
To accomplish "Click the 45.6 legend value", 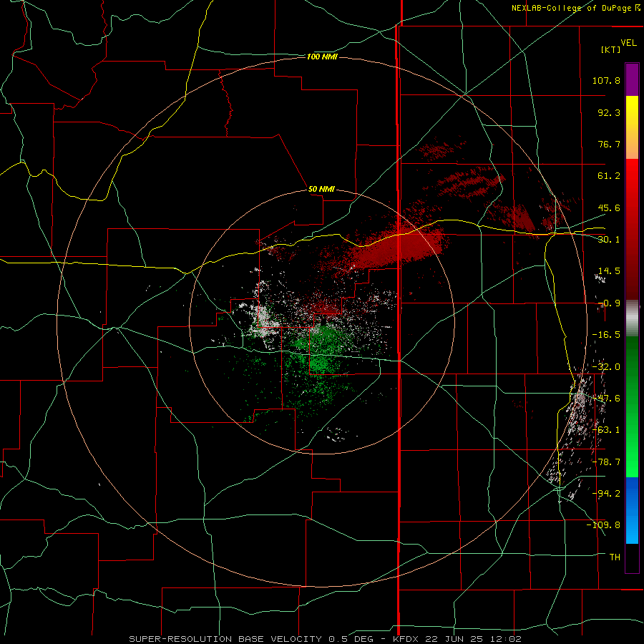I will point(609,208).
